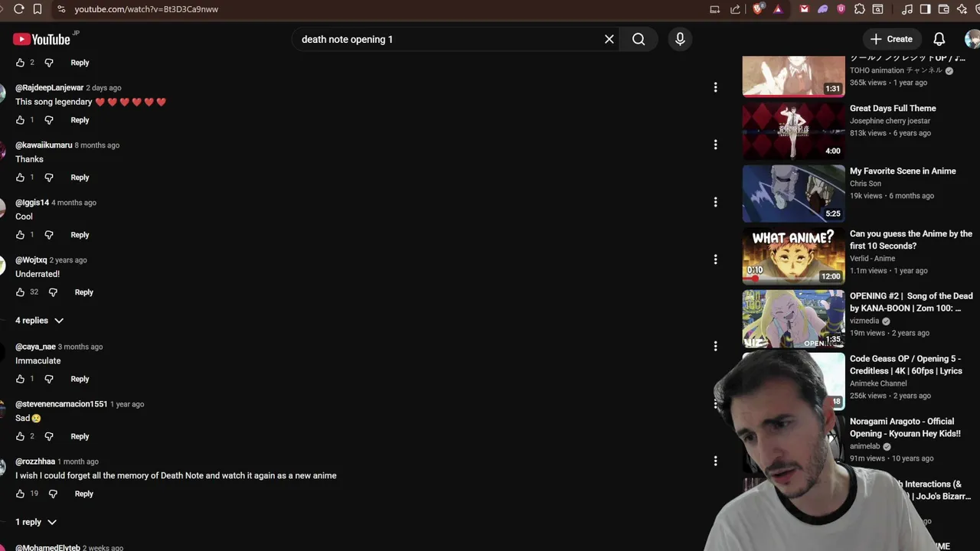
Task: Expand the 1 reply thread
Action: (x=35, y=522)
